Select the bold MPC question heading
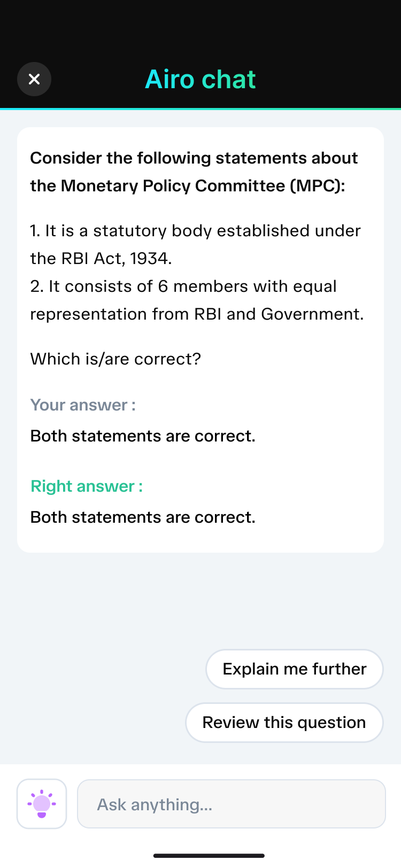401x868 pixels. point(194,172)
